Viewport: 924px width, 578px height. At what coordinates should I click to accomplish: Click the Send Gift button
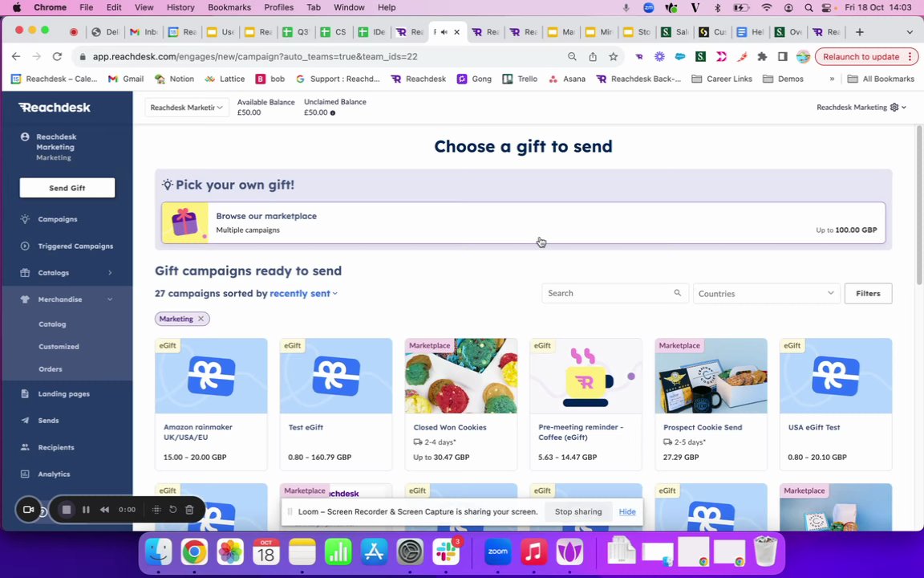tap(67, 188)
